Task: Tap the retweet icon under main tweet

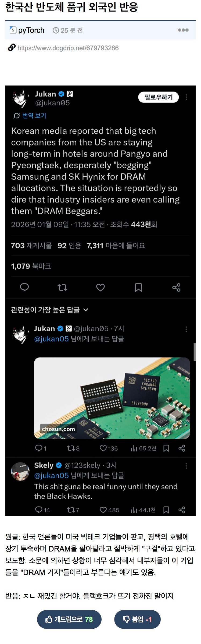Action: tap(62, 287)
